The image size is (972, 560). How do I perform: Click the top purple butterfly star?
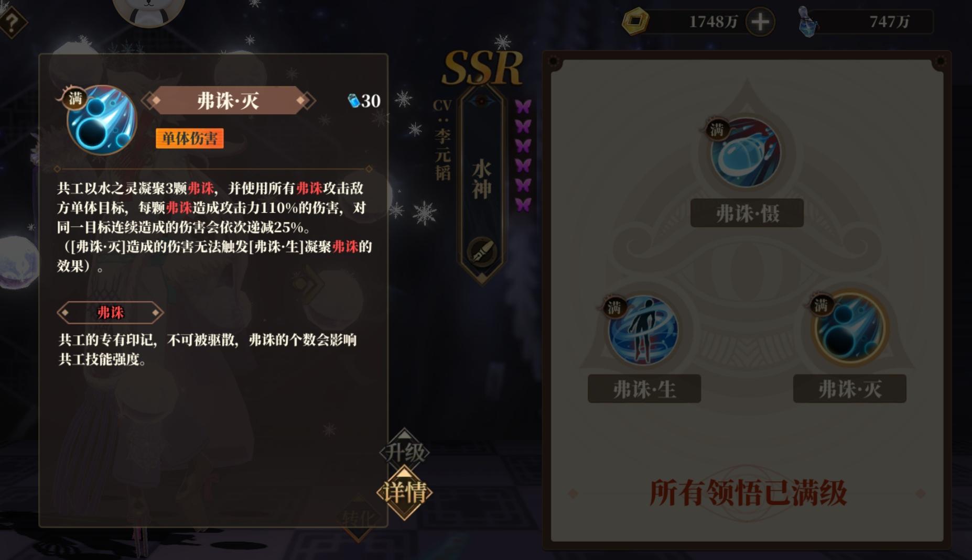tap(523, 106)
